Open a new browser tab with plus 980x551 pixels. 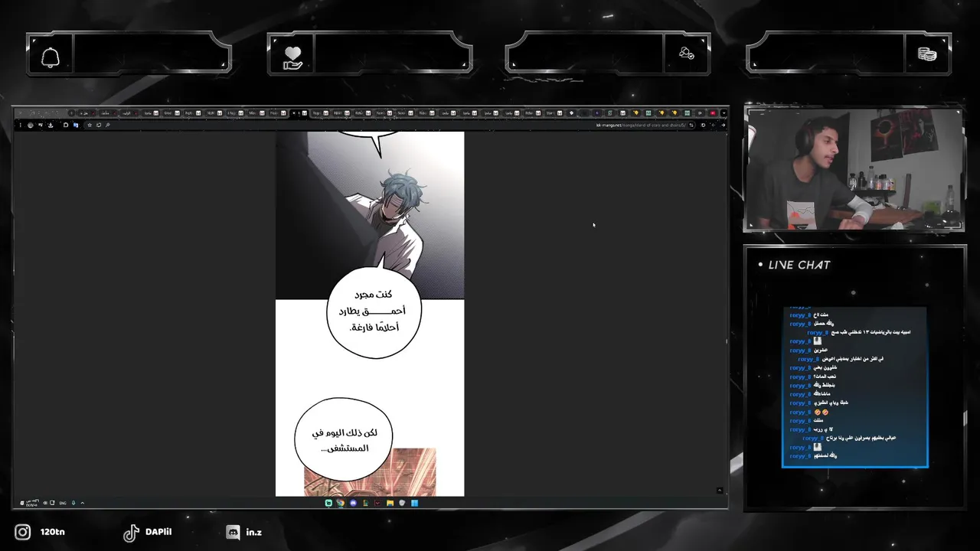point(72,113)
